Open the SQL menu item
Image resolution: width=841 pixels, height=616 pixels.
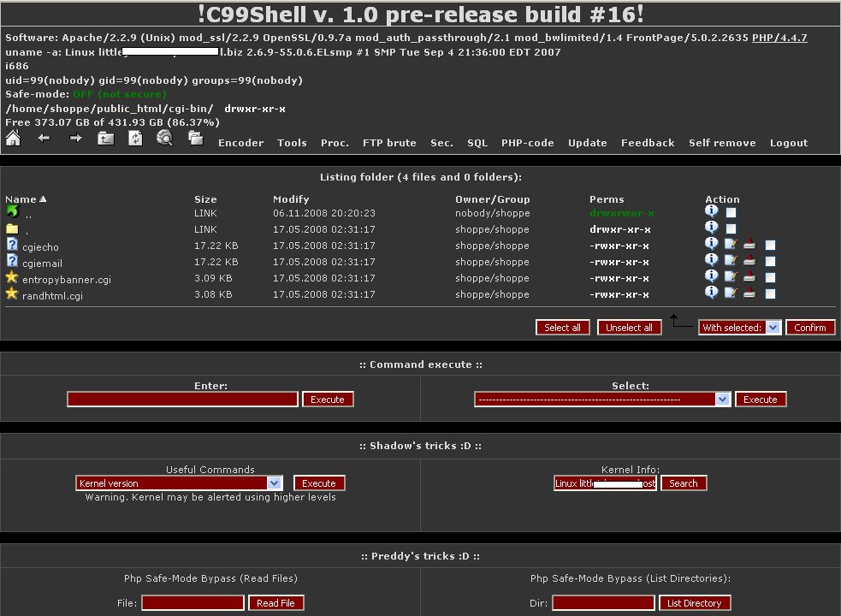click(477, 143)
